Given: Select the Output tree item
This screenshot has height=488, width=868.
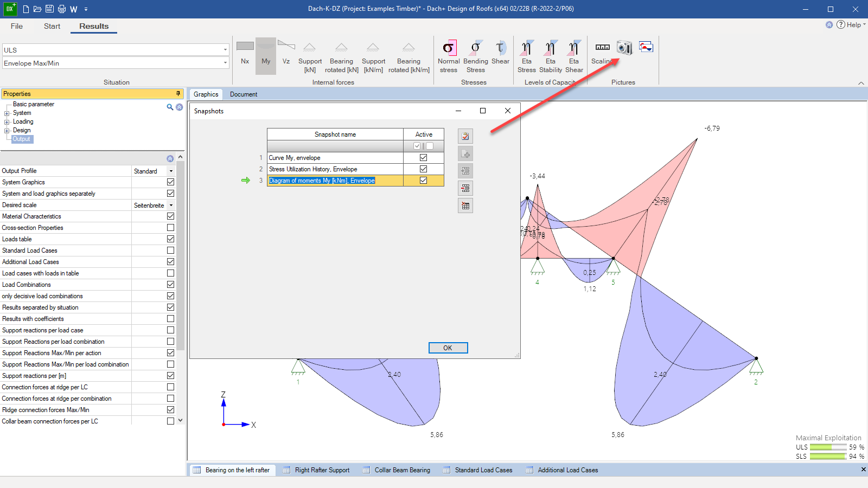Looking at the screenshot, I should pos(22,139).
